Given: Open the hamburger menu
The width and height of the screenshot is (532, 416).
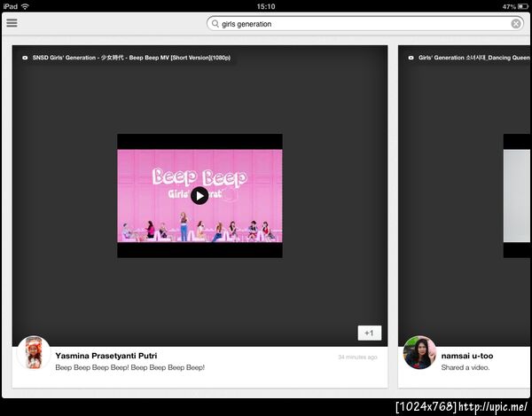Looking at the screenshot, I should 12,23.
